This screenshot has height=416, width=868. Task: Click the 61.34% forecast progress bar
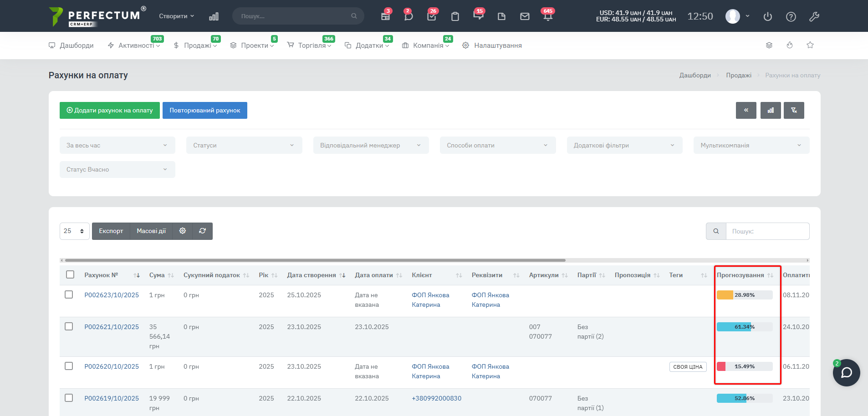pyautogui.click(x=744, y=327)
